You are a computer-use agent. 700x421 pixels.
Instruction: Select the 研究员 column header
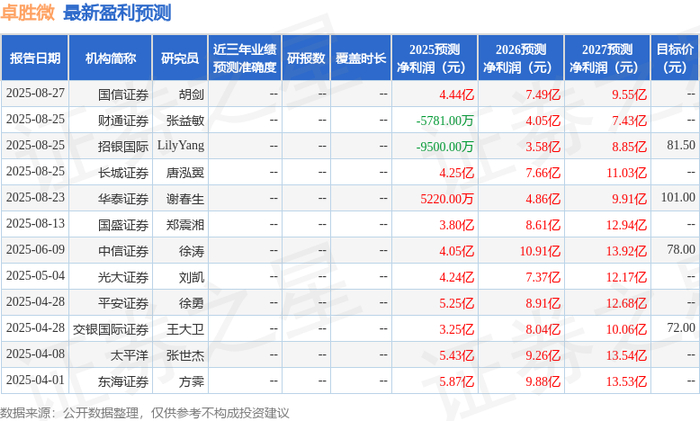tap(180, 58)
